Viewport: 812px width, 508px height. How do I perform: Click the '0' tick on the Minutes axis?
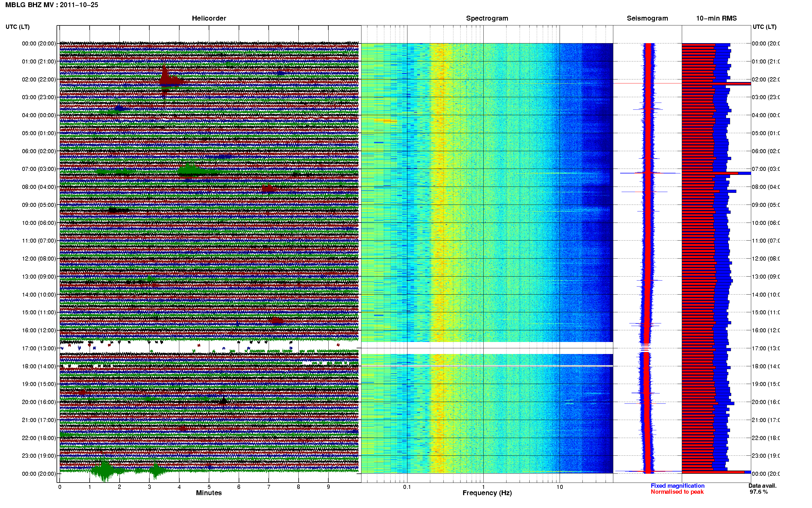60,487
